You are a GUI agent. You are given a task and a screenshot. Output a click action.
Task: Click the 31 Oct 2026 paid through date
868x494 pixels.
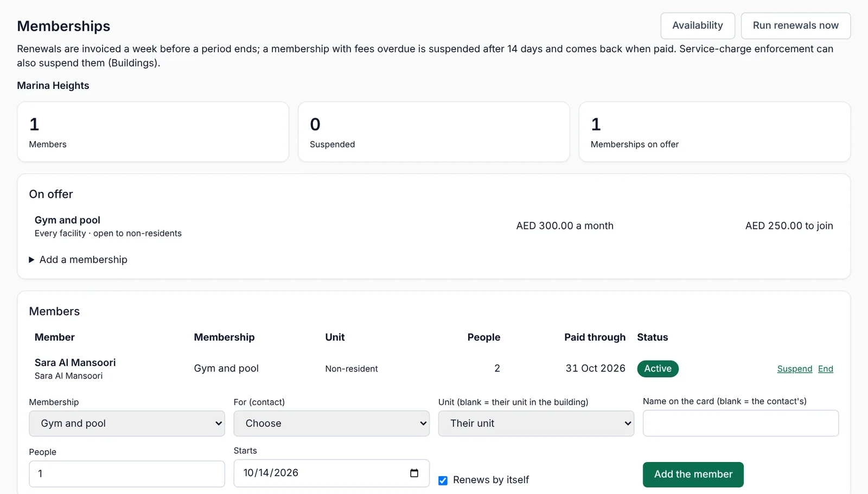tap(595, 368)
